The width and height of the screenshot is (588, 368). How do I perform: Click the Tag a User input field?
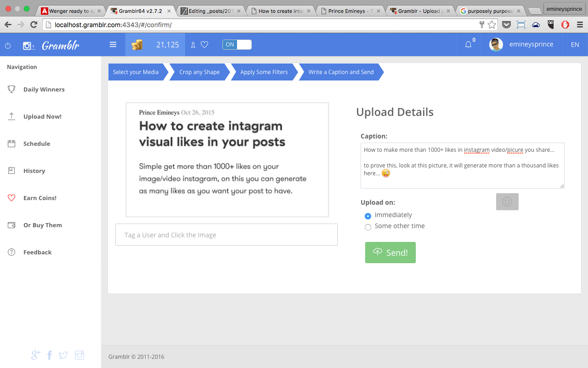[x=226, y=235]
